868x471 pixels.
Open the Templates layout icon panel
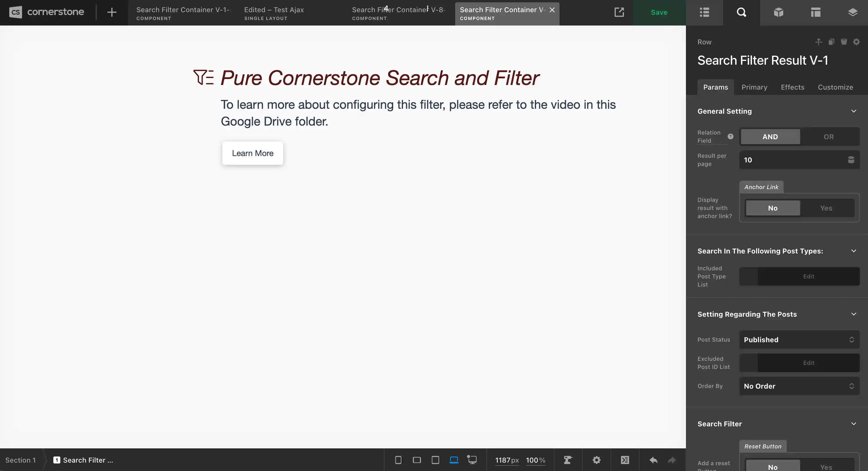tap(816, 12)
